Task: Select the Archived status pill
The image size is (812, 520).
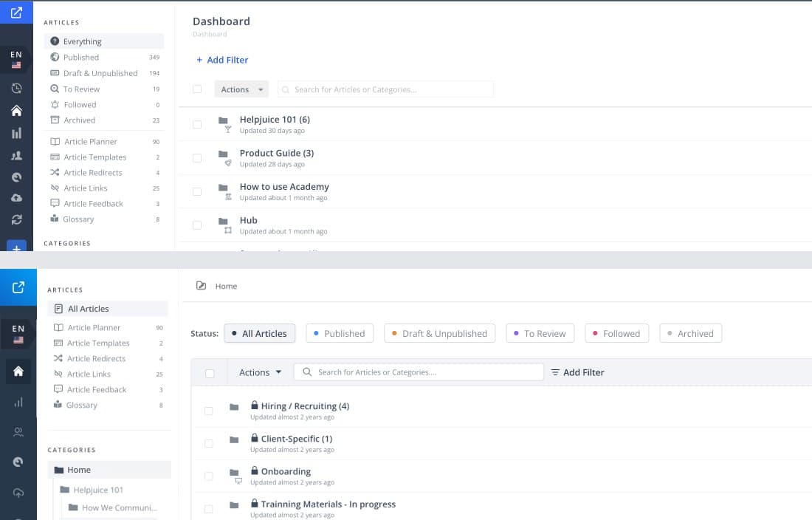Action: 691,334
